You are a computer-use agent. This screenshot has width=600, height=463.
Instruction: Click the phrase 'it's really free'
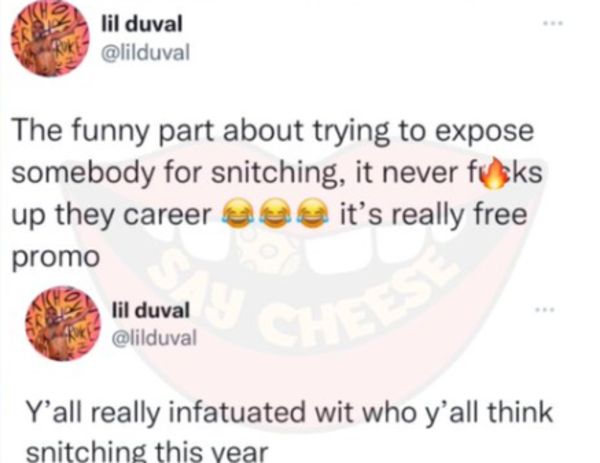pos(434,215)
